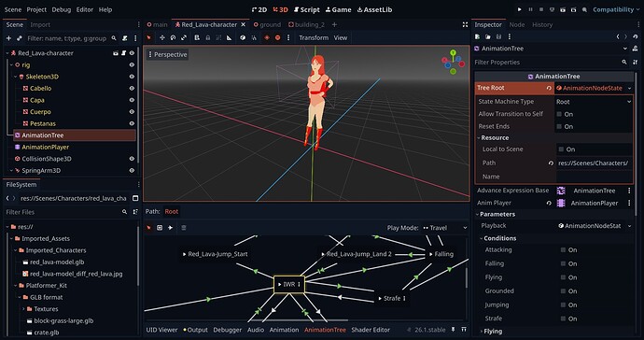Viewport: 644px width, 340px height.
Task: Select the viewport Select Mode arrow tool
Action: 149,37
